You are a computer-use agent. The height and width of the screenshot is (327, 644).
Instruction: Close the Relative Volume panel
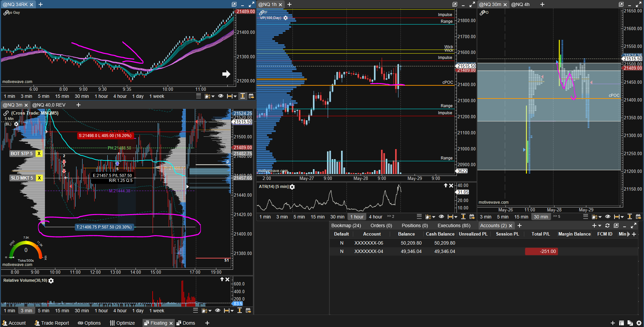227,279
